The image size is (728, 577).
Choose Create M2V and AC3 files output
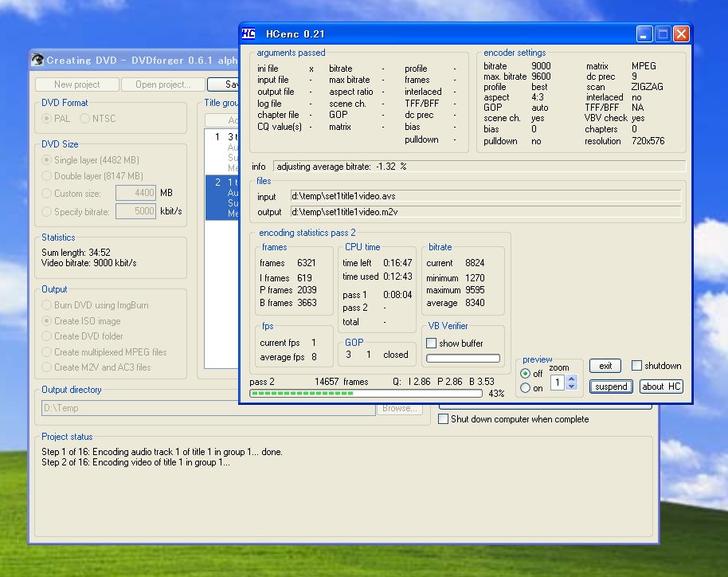pyautogui.click(x=46, y=367)
